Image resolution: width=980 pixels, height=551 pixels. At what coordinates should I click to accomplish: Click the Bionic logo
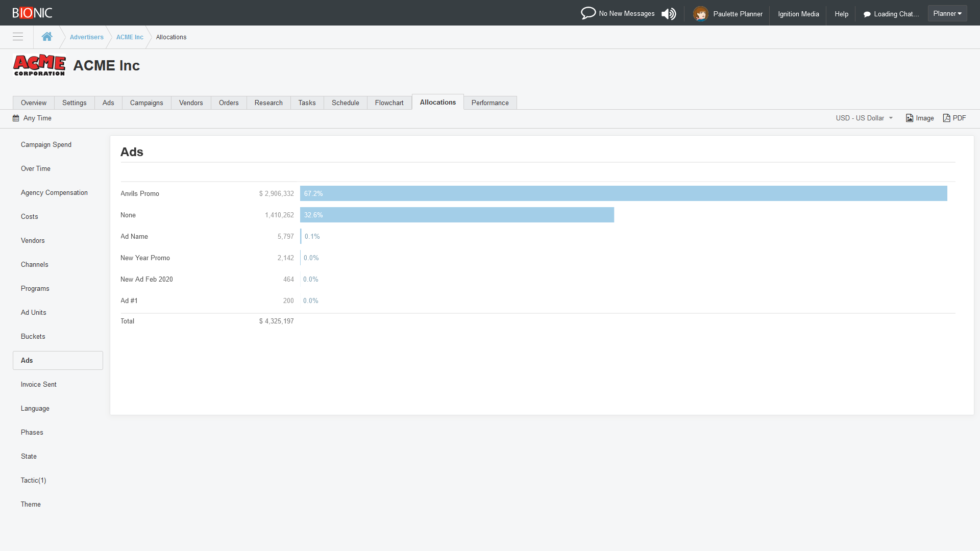[32, 13]
